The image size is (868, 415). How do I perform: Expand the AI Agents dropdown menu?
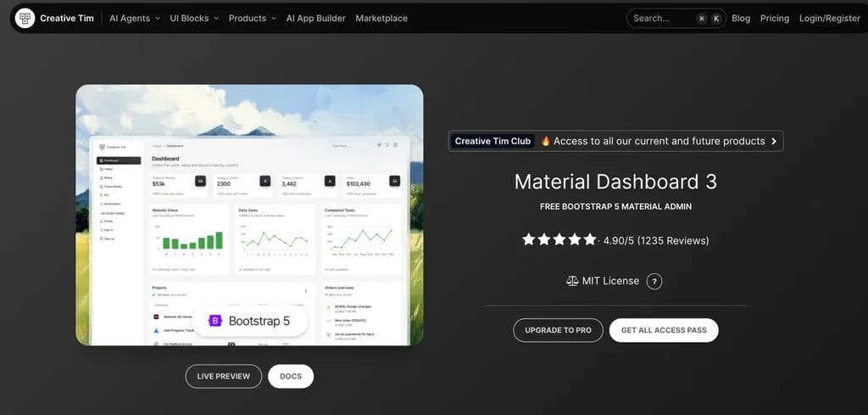135,19
